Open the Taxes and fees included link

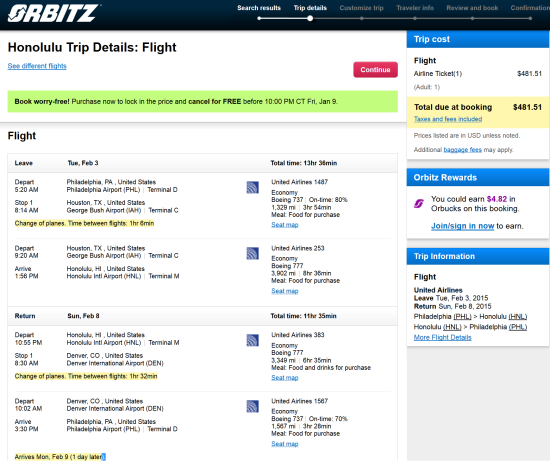coord(448,119)
